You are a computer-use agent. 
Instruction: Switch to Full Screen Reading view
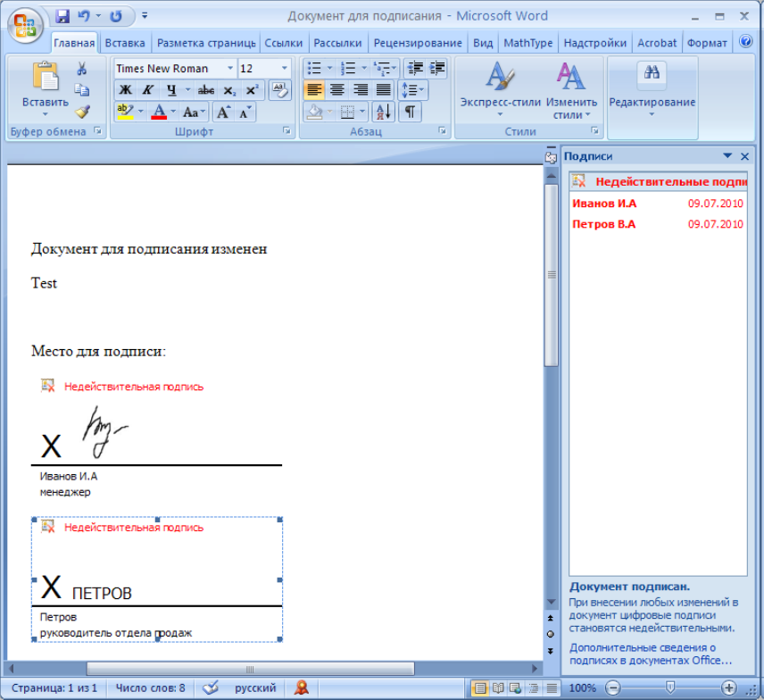tap(498, 687)
